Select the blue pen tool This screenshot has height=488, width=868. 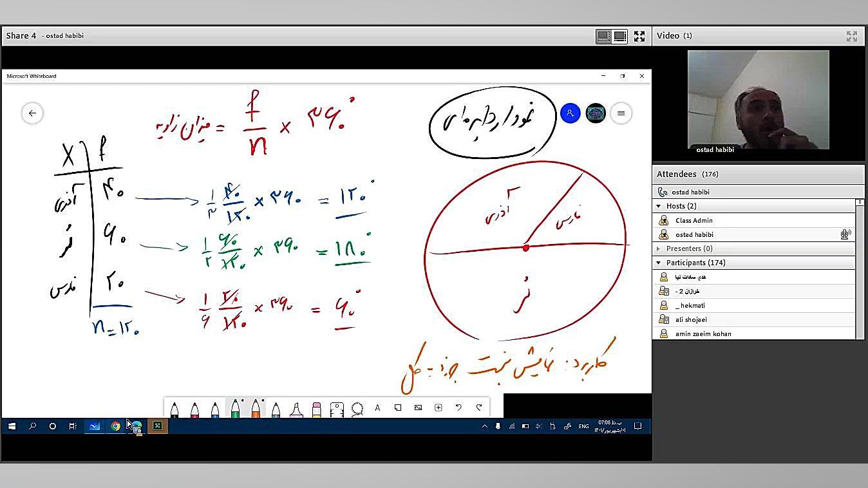point(215,409)
